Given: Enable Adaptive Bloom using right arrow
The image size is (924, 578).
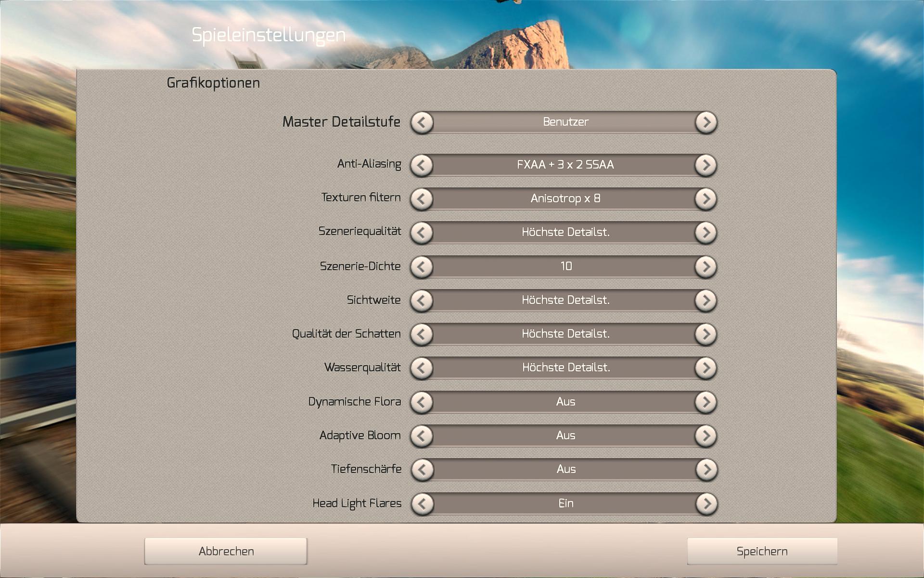Looking at the screenshot, I should click(706, 436).
